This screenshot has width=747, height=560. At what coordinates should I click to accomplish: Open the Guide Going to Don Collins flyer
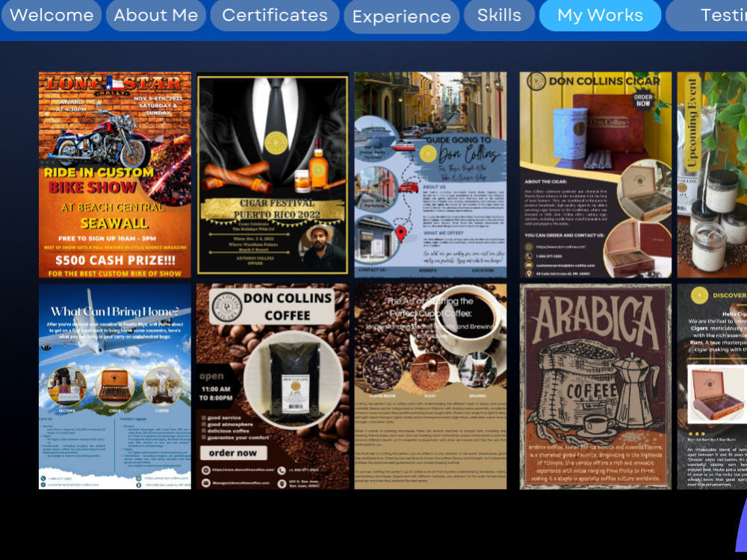tap(430, 175)
